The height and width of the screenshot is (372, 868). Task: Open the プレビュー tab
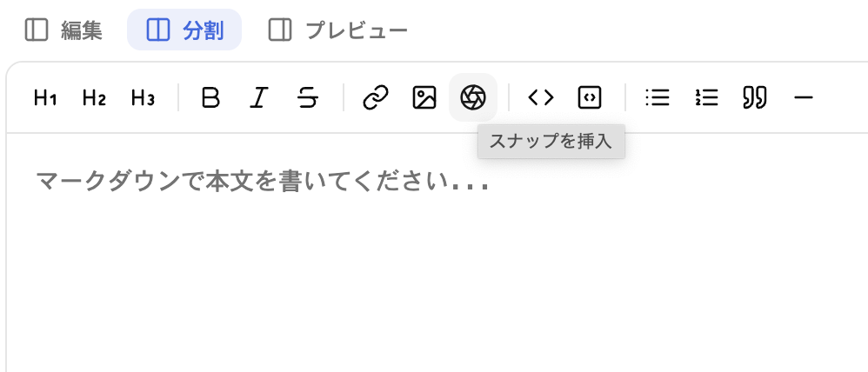point(337,30)
